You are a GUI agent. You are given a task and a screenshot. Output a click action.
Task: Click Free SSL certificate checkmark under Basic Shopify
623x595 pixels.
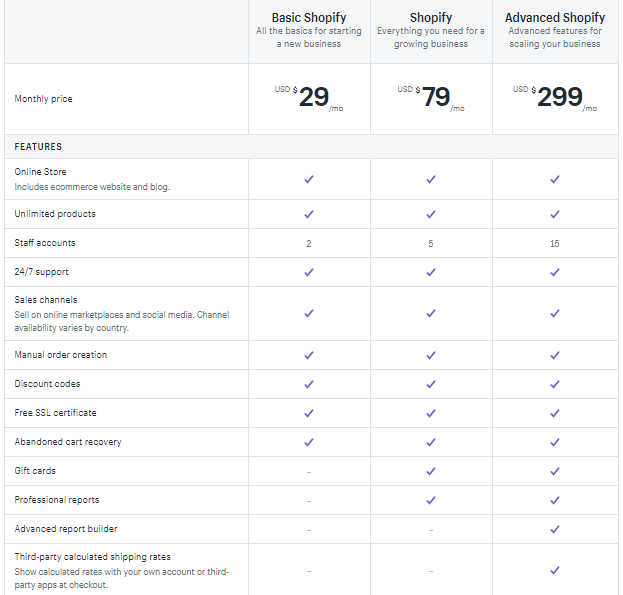309,413
